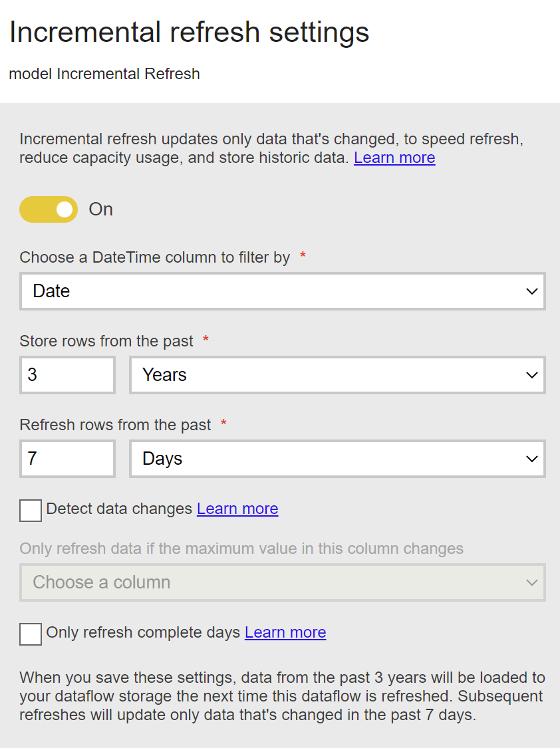This screenshot has width=560, height=748.
Task: Click the Detect data changes label text
Action: (119, 509)
